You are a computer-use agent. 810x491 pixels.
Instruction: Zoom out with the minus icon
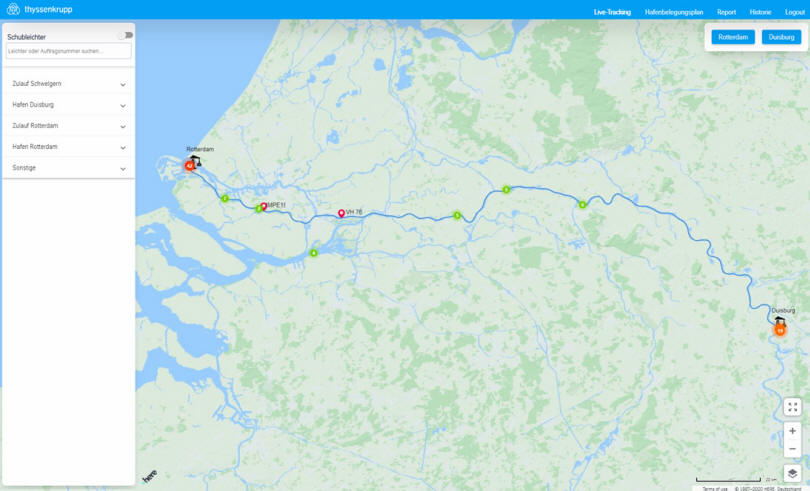click(792, 449)
